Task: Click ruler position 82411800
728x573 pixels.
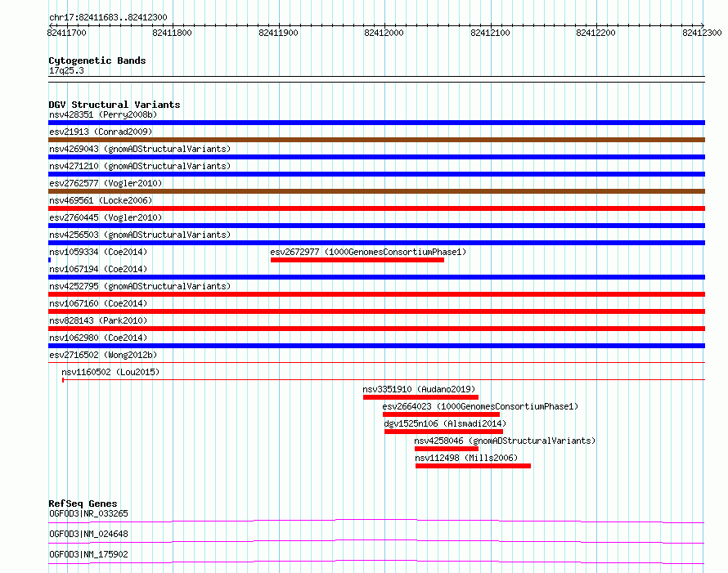Action: [x=172, y=33]
